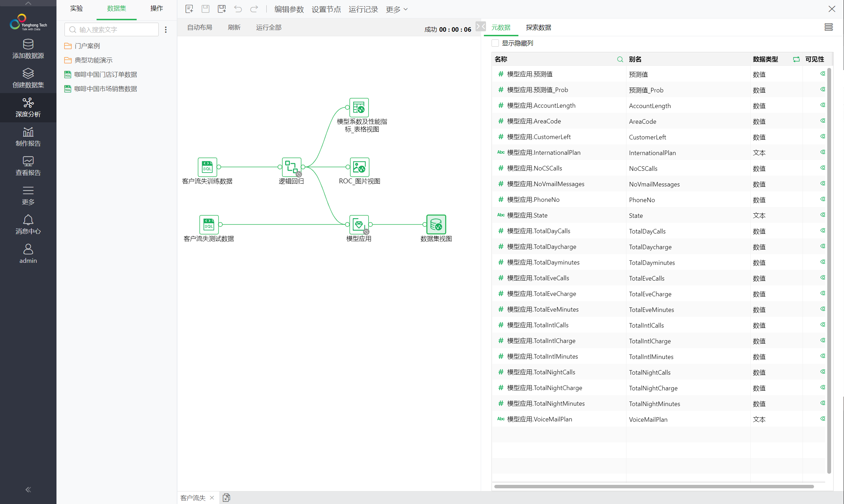Open the 消息中心 notifications
The width and height of the screenshot is (844, 504).
28,224
